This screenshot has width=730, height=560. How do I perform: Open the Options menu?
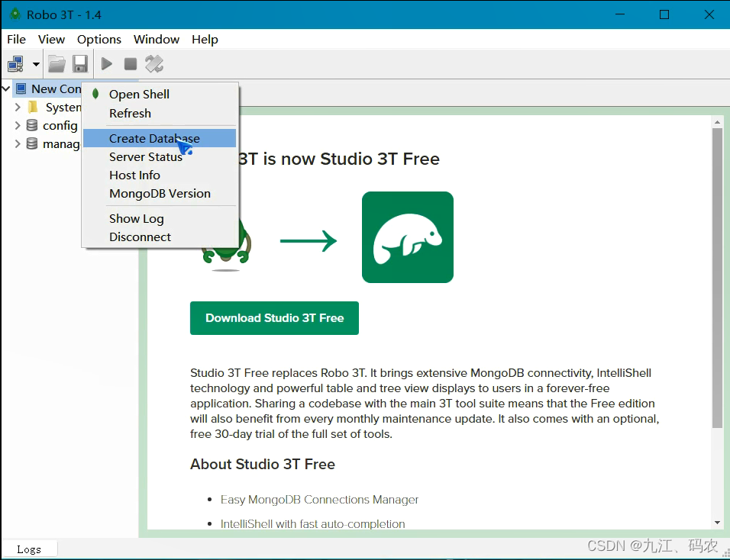pos(99,40)
